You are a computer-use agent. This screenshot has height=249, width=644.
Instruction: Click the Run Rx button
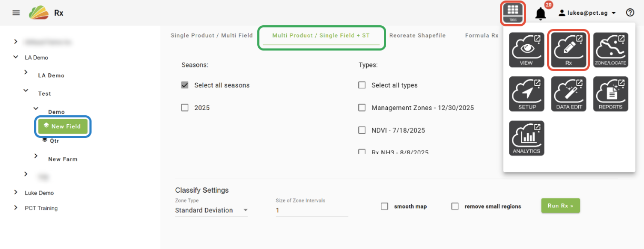pyautogui.click(x=560, y=206)
